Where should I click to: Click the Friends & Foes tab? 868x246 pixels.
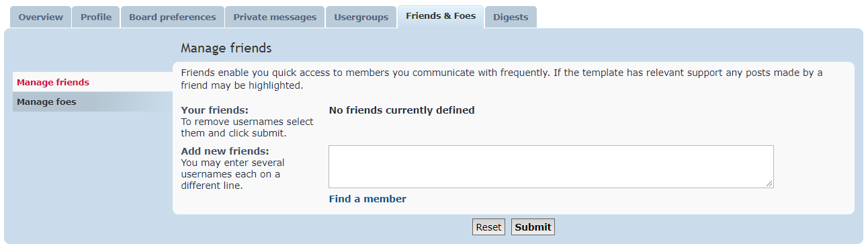click(441, 16)
